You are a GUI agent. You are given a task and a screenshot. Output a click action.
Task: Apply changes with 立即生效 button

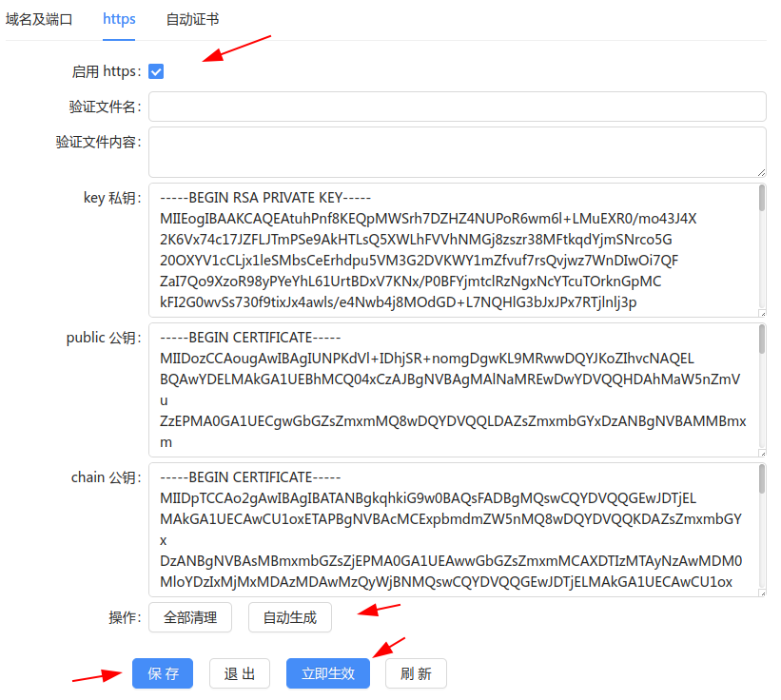pos(328,673)
